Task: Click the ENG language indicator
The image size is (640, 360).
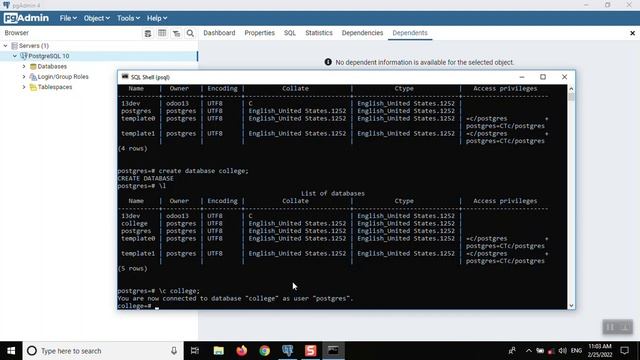Action: [x=576, y=351]
